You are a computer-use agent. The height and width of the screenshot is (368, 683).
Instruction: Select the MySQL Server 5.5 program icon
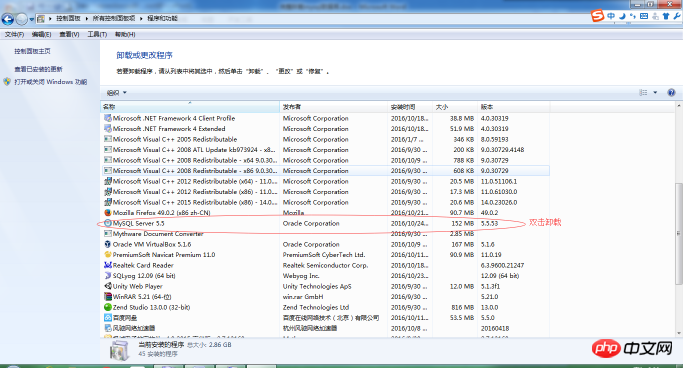click(x=108, y=223)
